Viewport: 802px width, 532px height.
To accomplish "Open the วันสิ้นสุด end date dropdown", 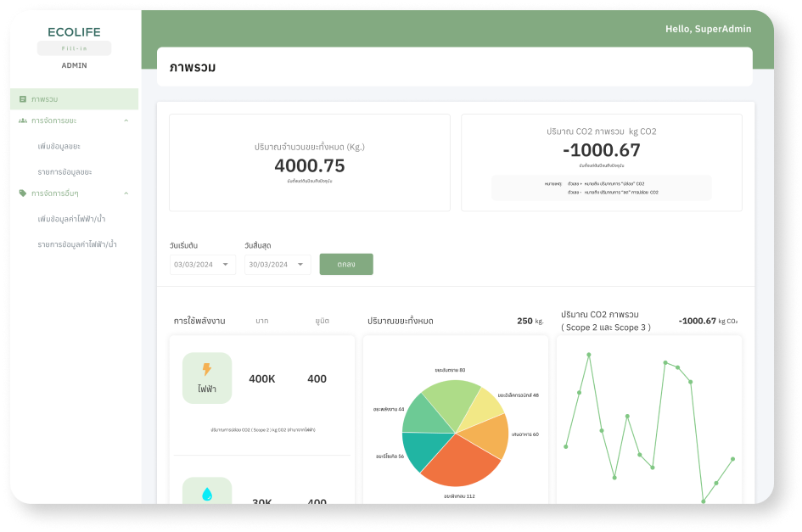I will (x=278, y=264).
